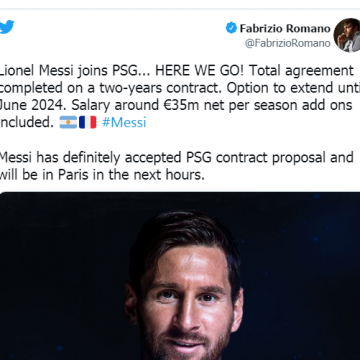Click the "June 2024" text in tweet
Image resolution: width=360 pixels, height=360 pixels.
(33, 105)
